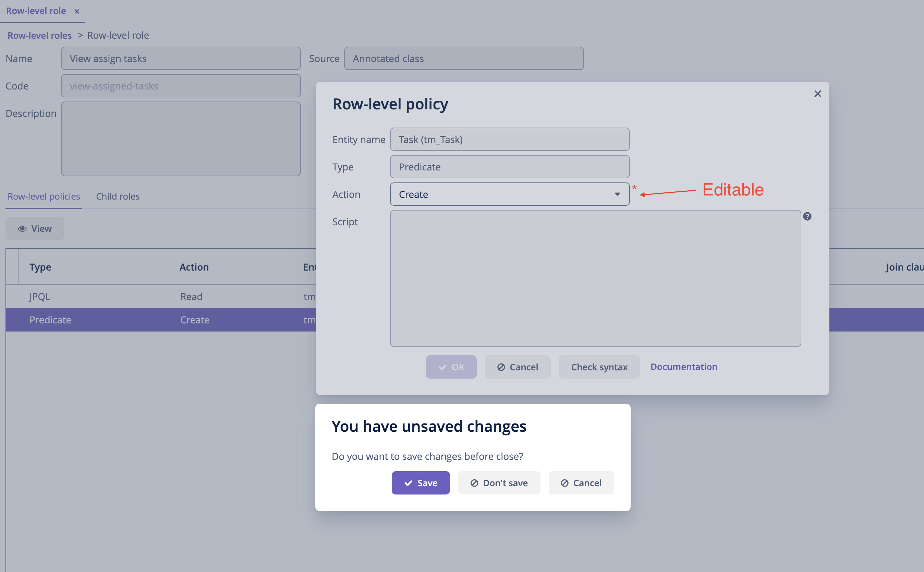Click the Entity name field Task (tm_Task)

(509, 140)
